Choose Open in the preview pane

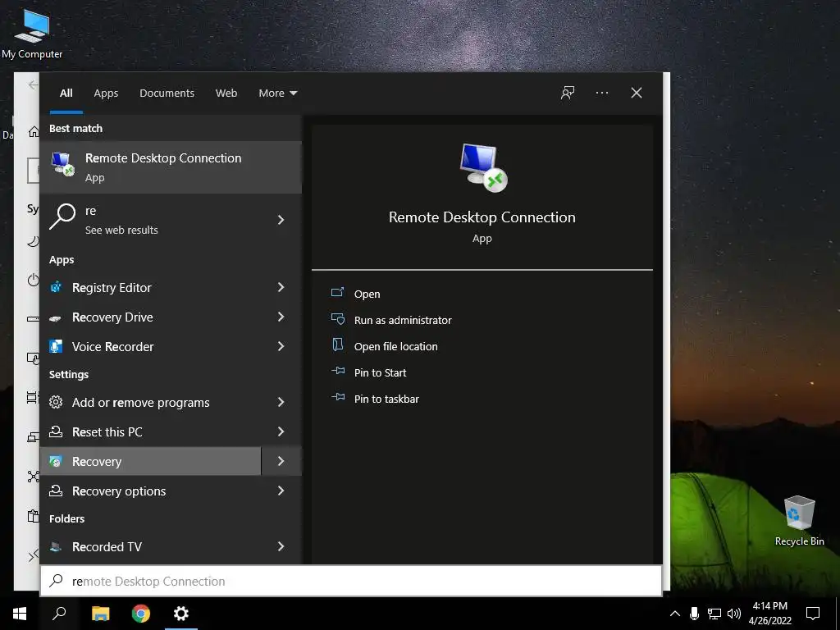point(367,294)
